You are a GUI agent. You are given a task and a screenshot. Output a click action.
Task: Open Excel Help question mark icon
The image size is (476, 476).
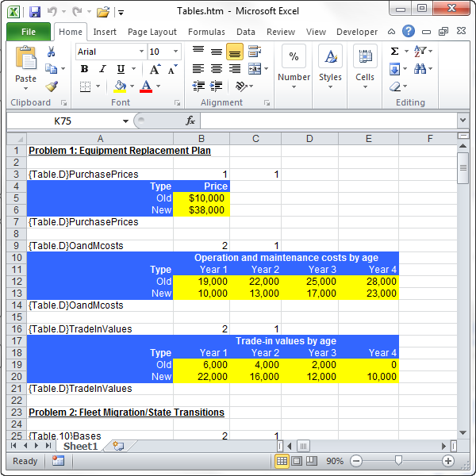click(x=409, y=32)
